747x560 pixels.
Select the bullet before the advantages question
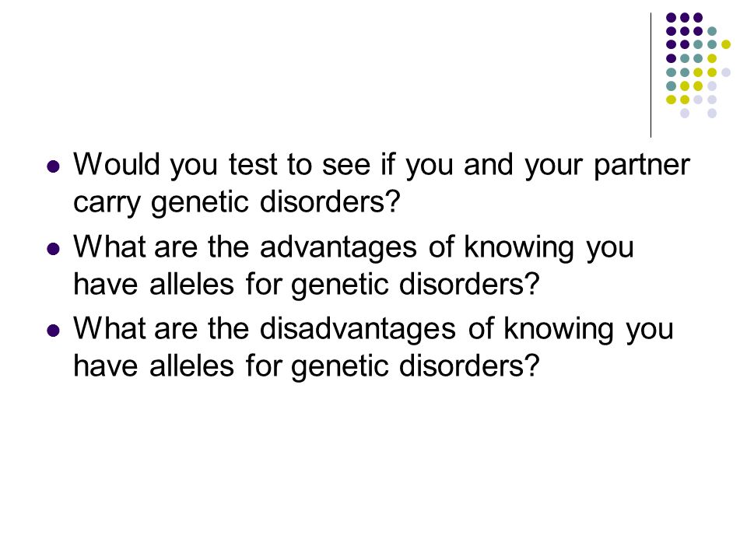coord(54,249)
